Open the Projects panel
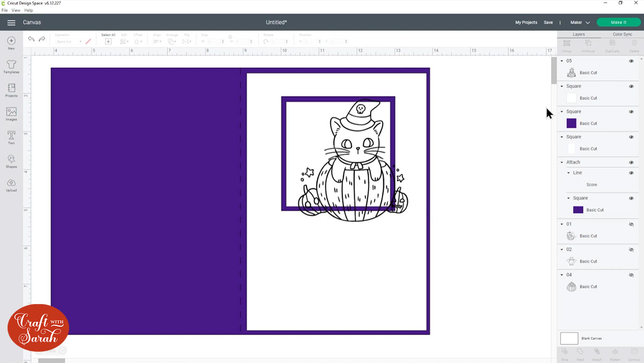 pyautogui.click(x=11, y=90)
